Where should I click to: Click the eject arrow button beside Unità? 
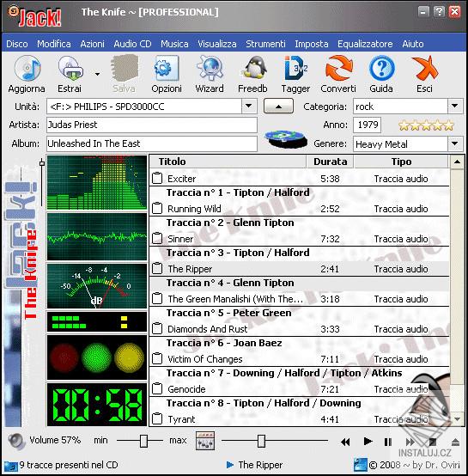click(x=278, y=107)
